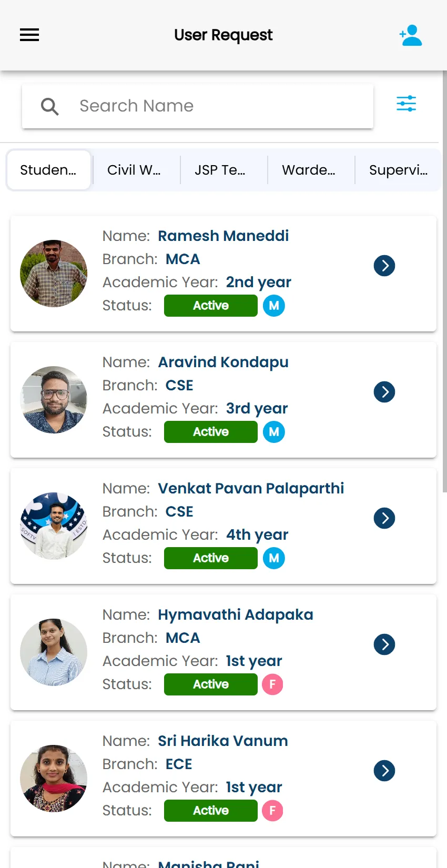Expand details arrow for Ramesh Maneddi

tap(384, 266)
